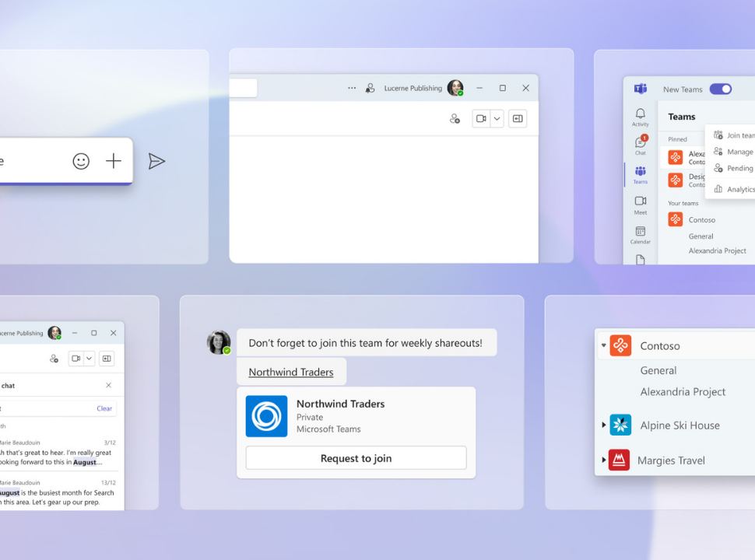Send the message with the paper plane icon
Image resolution: width=755 pixels, height=560 pixels.
[156, 161]
